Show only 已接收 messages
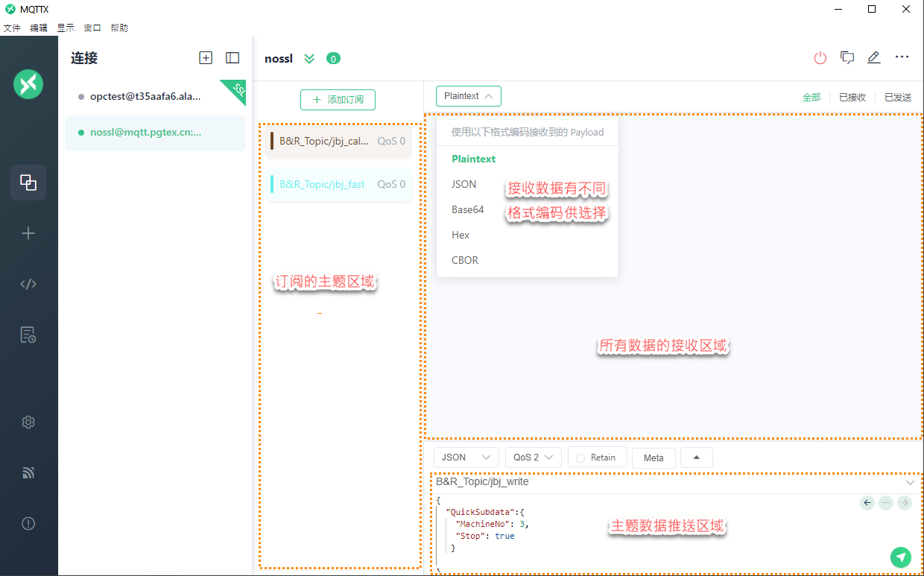The width and height of the screenshot is (924, 576). [852, 97]
